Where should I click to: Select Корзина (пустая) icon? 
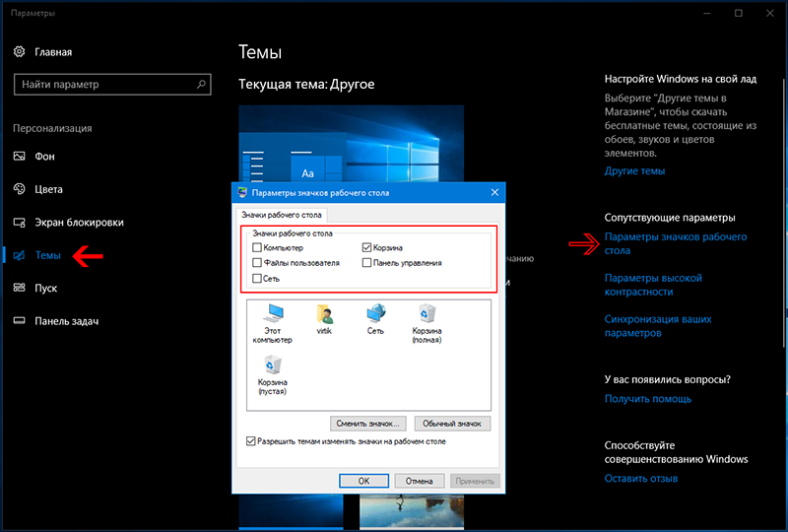tap(273, 375)
